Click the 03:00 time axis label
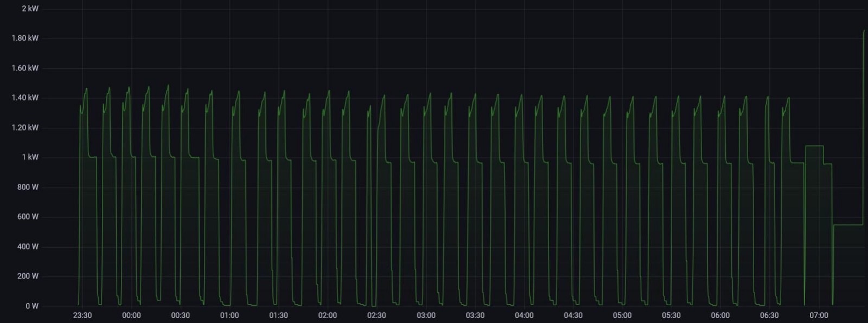 pyautogui.click(x=426, y=315)
